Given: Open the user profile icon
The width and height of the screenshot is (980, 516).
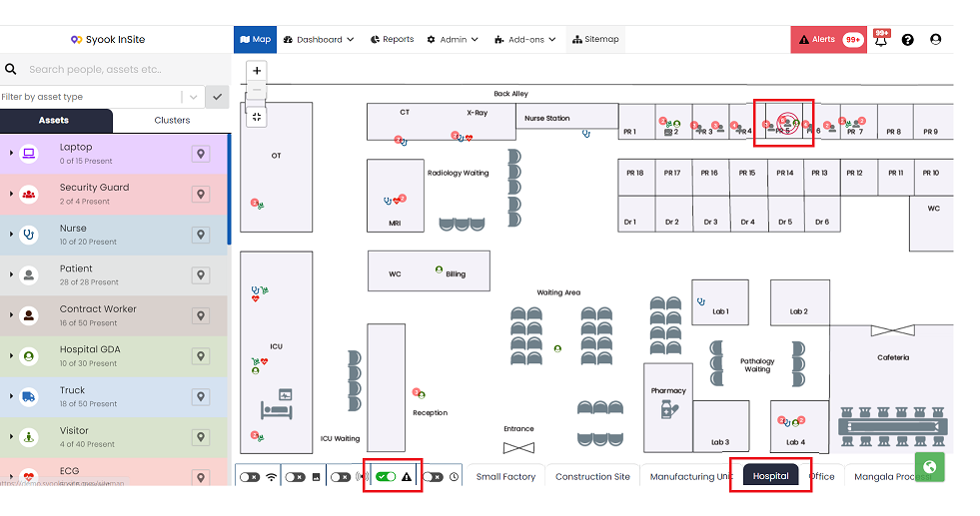Looking at the screenshot, I should [x=936, y=39].
